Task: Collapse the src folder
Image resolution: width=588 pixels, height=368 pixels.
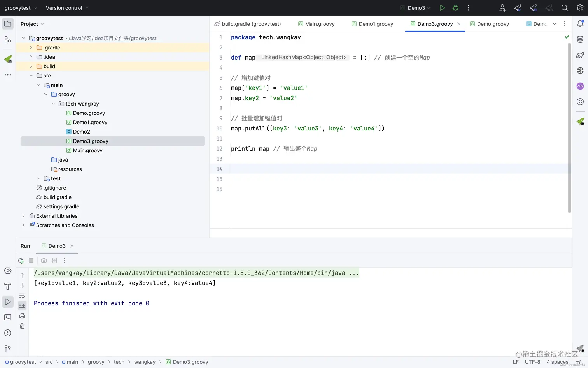Action: (x=31, y=76)
